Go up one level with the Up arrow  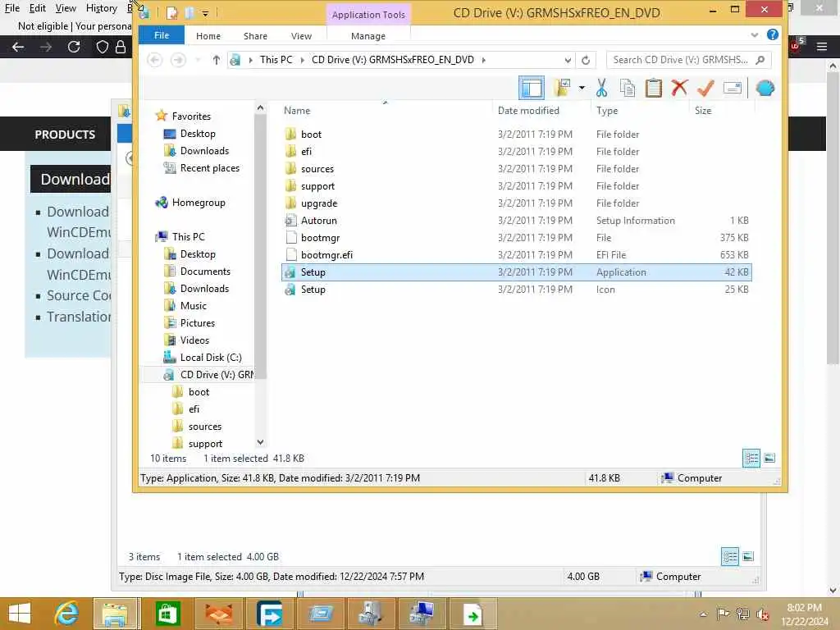(216, 60)
